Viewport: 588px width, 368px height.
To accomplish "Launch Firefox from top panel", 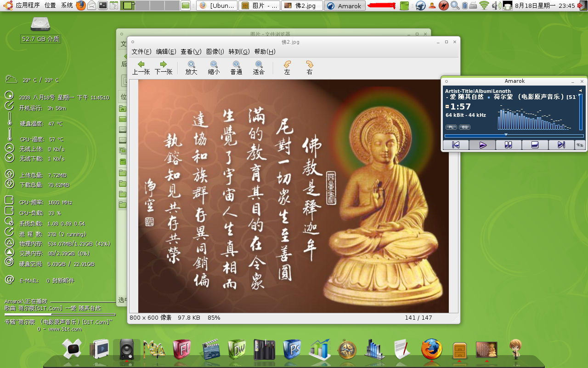I will coord(81,6).
